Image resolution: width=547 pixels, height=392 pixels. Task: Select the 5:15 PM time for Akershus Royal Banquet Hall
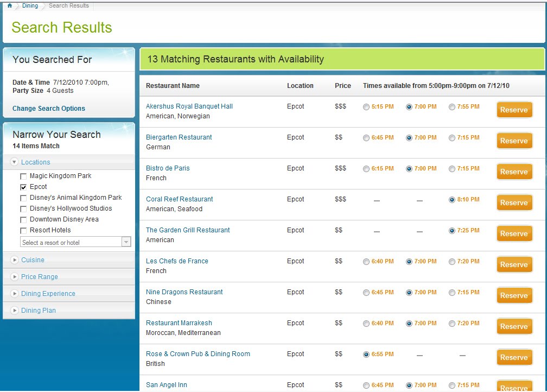(x=366, y=107)
